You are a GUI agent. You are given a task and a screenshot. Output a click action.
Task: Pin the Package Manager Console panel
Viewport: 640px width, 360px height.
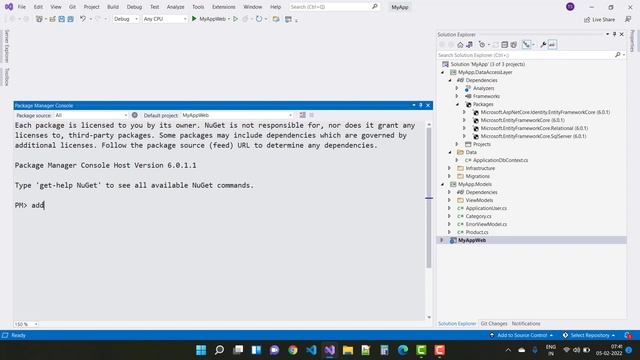tap(421, 105)
